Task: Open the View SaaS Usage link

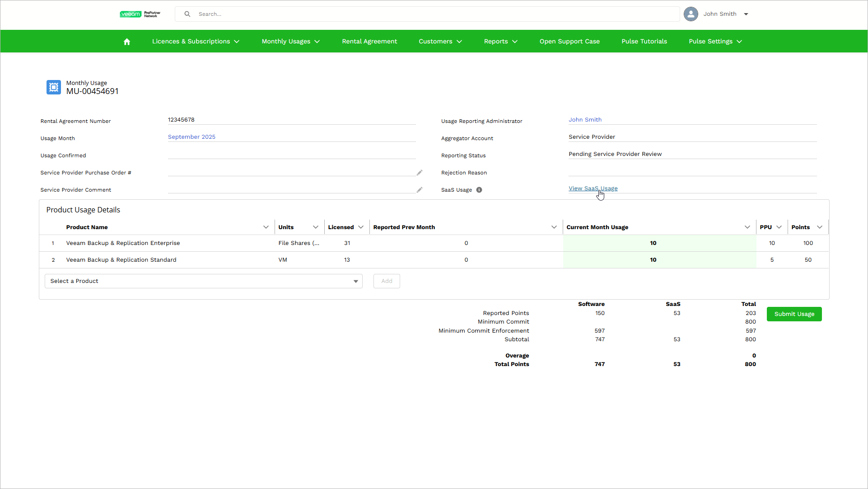Action: click(x=593, y=188)
